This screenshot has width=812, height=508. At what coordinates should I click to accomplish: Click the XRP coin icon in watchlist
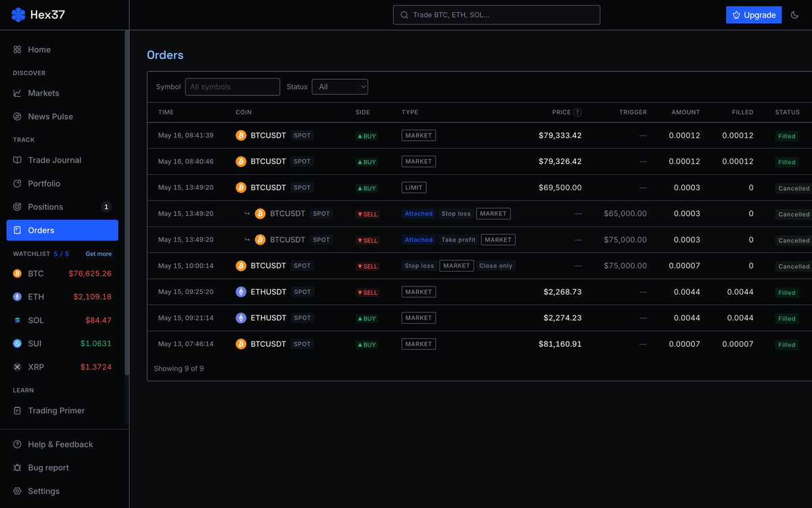tap(18, 367)
